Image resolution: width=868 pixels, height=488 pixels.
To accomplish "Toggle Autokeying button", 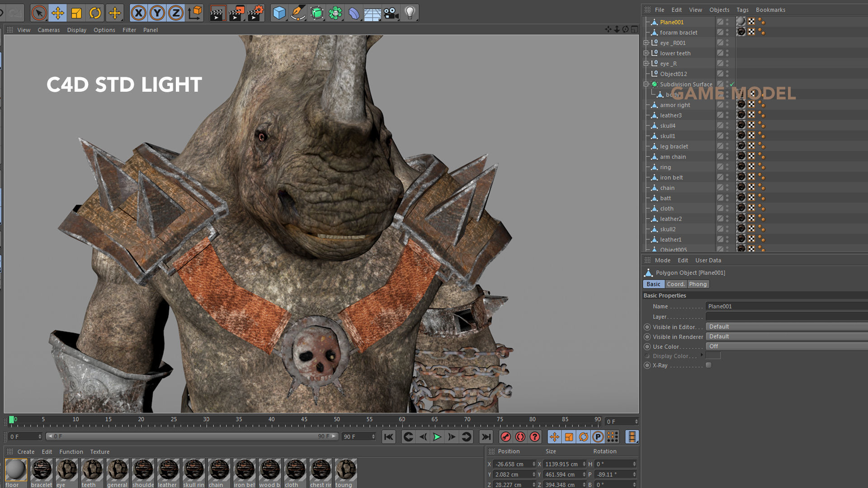I will [520, 437].
